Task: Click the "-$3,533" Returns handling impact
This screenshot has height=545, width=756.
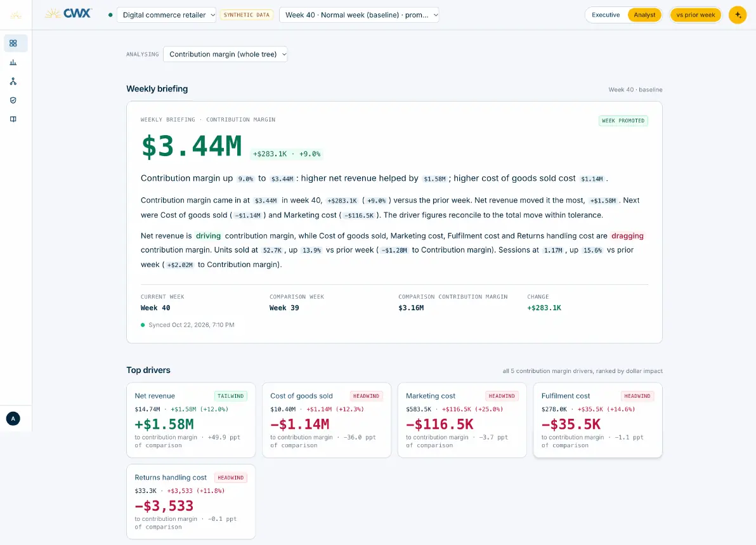Action: pyautogui.click(x=164, y=506)
